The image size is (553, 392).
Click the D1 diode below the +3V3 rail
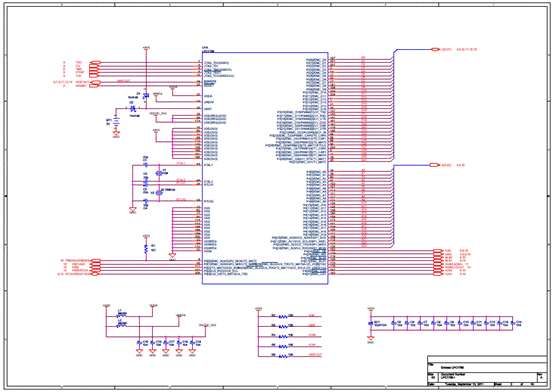coord(146,95)
